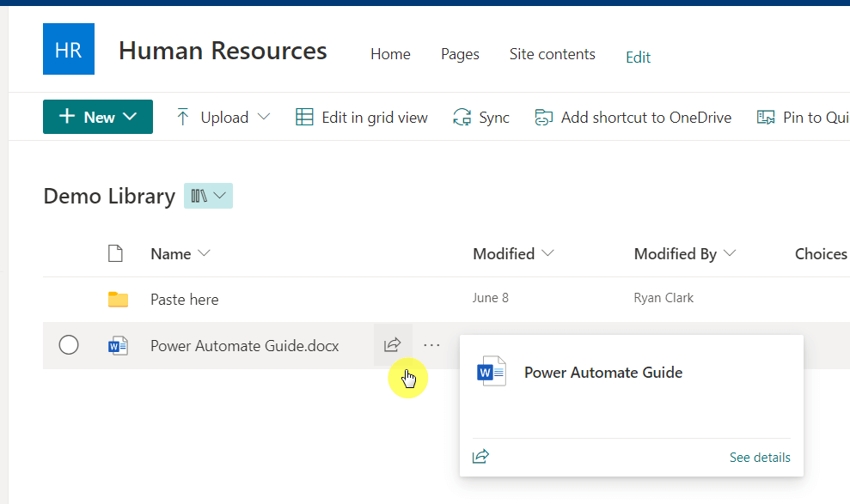Open the more actions ellipsis for the docx
The image size is (850, 504).
[431, 345]
